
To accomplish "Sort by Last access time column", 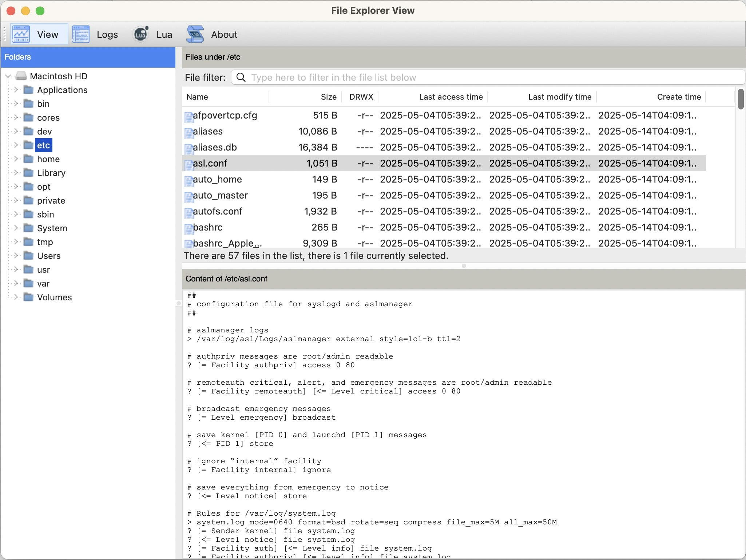I will pyautogui.click(x=433, y=97).
